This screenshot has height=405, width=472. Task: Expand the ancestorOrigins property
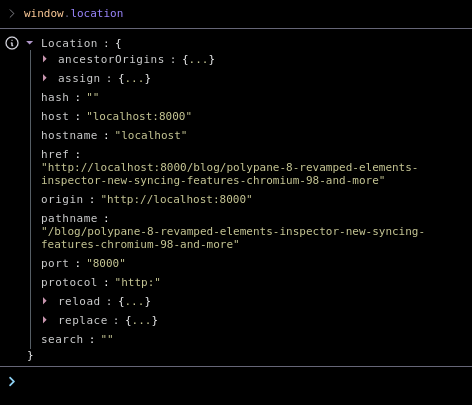[x=45, y=59]
